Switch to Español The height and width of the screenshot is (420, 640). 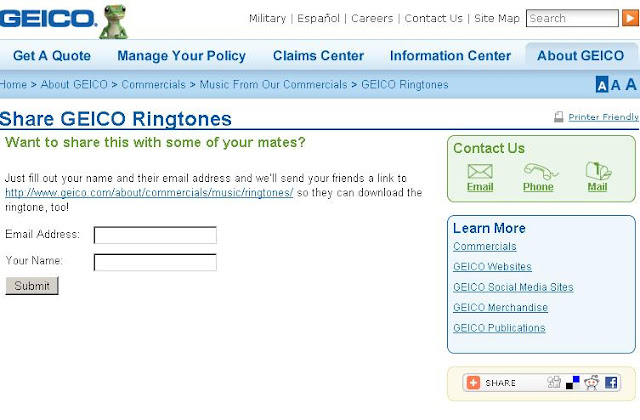click(318, 18)
